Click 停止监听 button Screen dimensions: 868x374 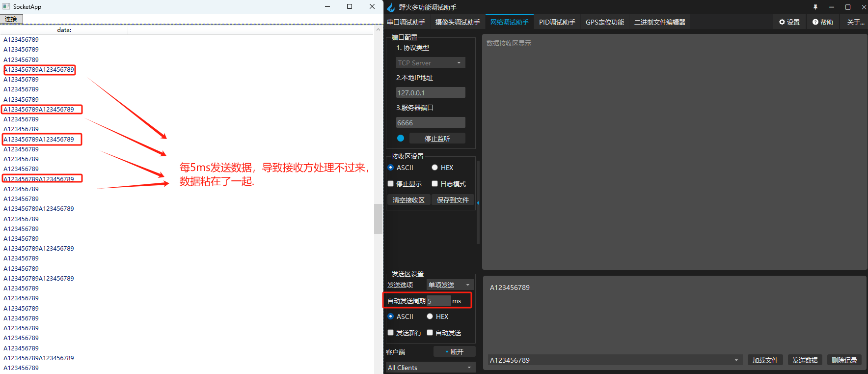(437, 139)
